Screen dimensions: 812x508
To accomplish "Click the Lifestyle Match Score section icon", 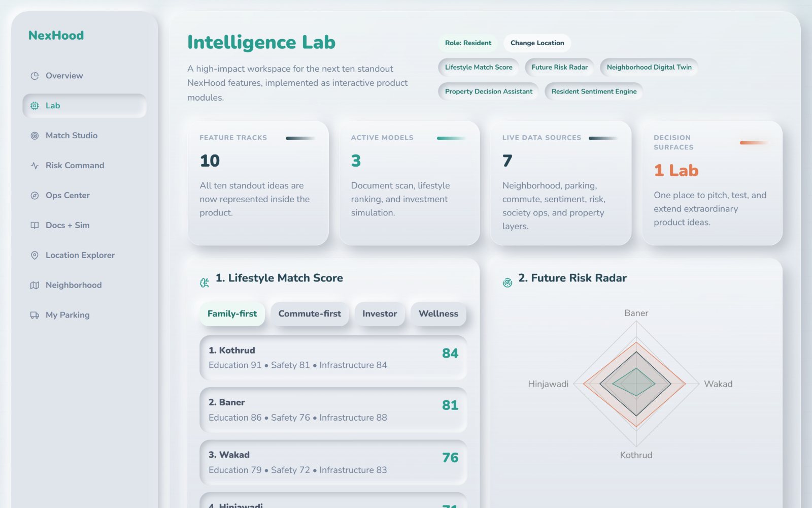I will click(x=205, y=283).
